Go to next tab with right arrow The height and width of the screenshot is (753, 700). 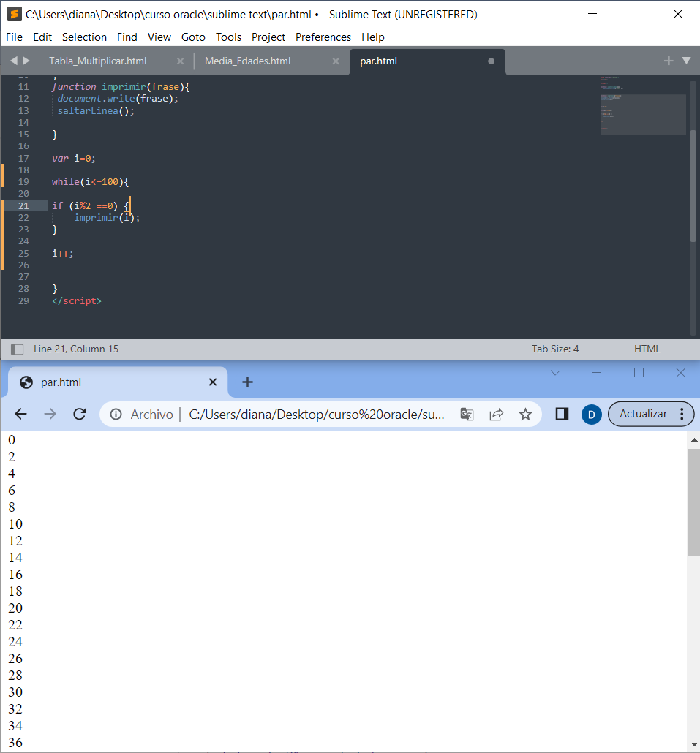coord(26,61)
